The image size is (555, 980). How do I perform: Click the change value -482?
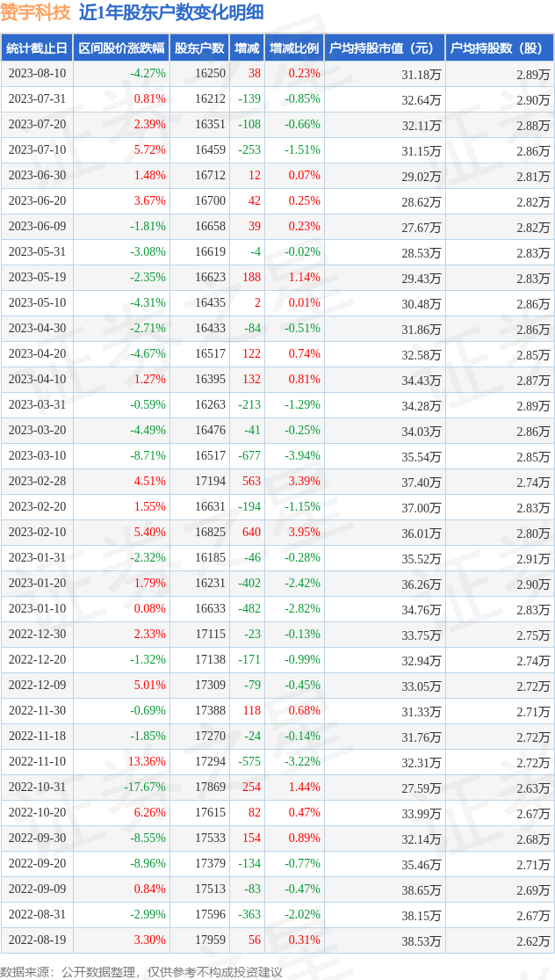tap(249, 608)
